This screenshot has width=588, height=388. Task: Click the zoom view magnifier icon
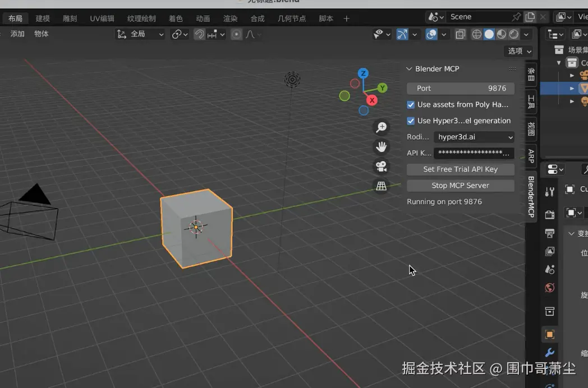point(382,127)
